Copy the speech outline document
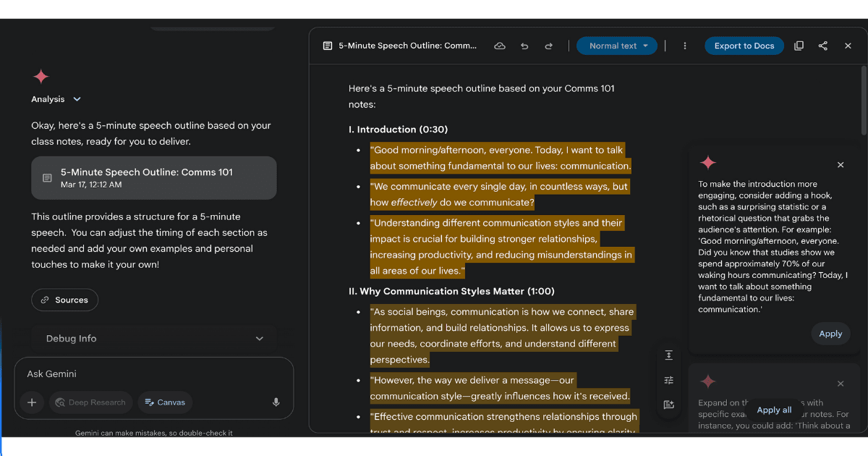Viewport: 868px width, 456px height. pyautogui.click(x=799, y=46)
